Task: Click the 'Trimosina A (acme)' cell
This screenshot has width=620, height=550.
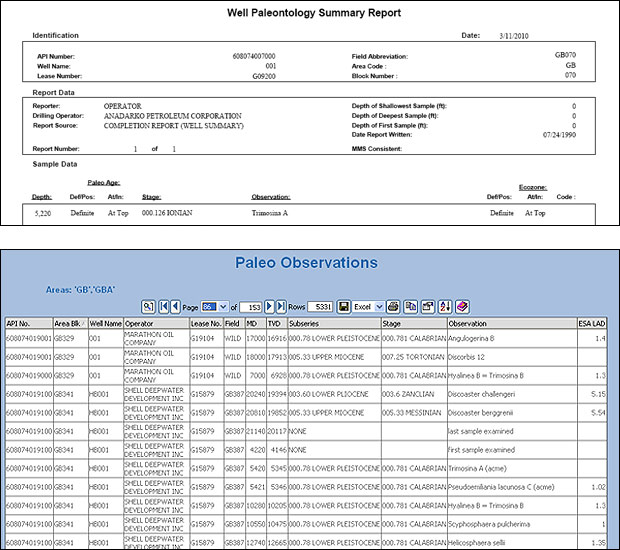Action: pos(512,469)
